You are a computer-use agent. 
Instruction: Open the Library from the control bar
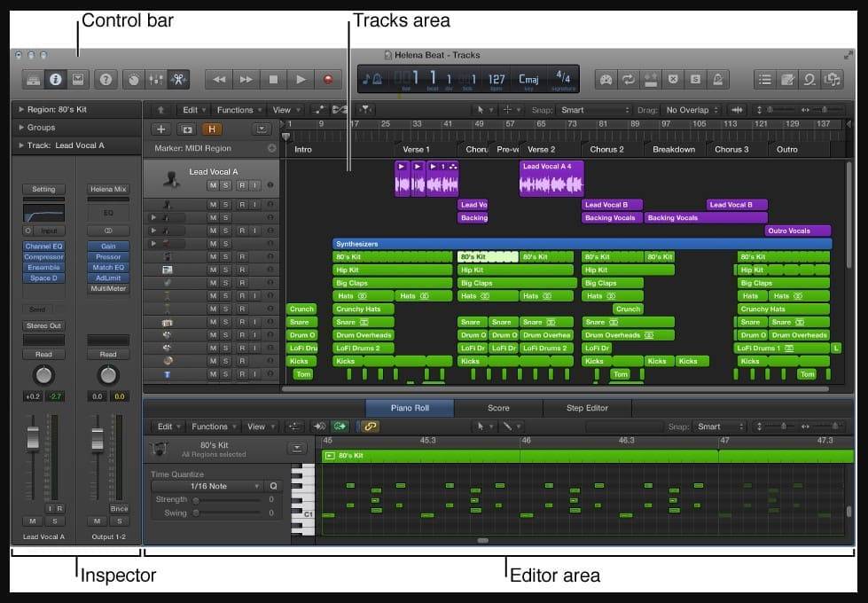pyautogui.click(x=33, y=80)
